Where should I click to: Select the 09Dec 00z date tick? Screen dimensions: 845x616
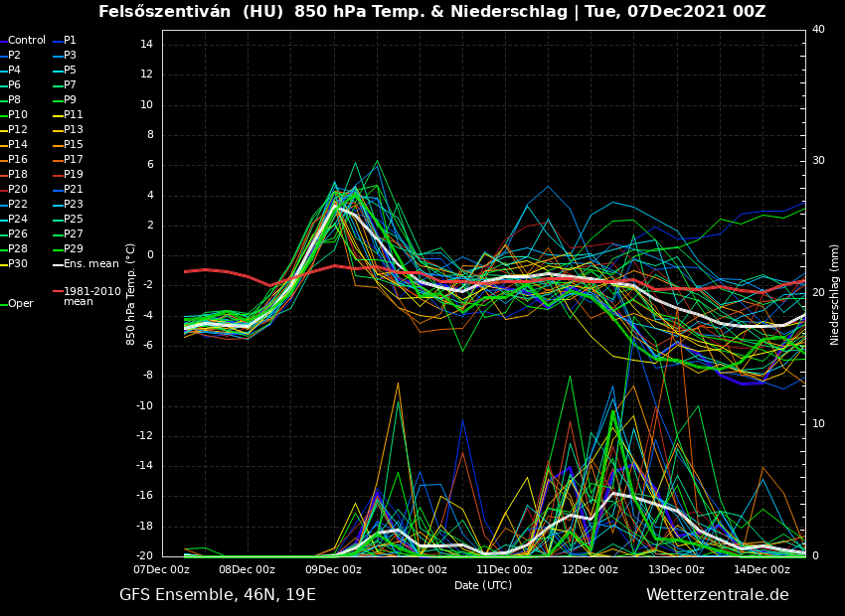pos(333,569)
